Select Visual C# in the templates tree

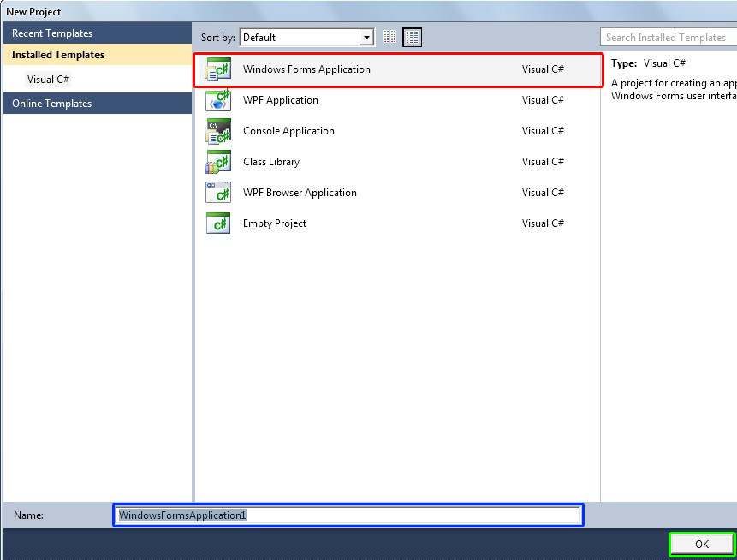(x=48, y=80)
